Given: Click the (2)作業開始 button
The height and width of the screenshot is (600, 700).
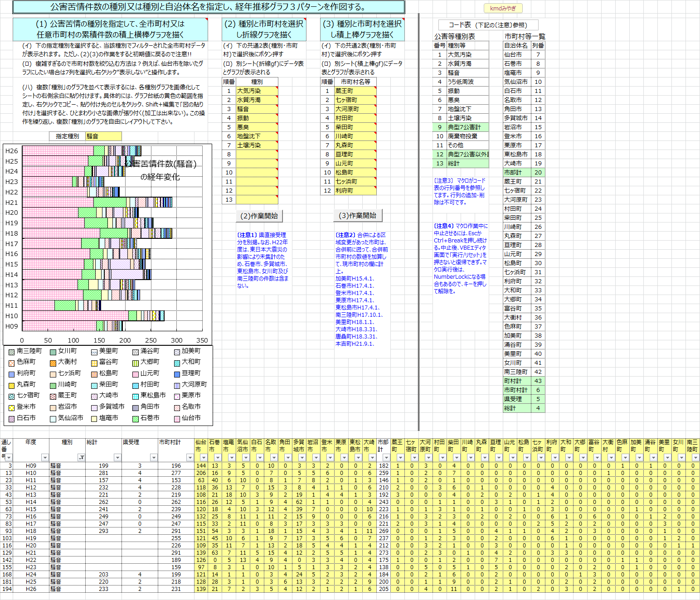Looking at the screenshot, I should (x=259, y=216).
